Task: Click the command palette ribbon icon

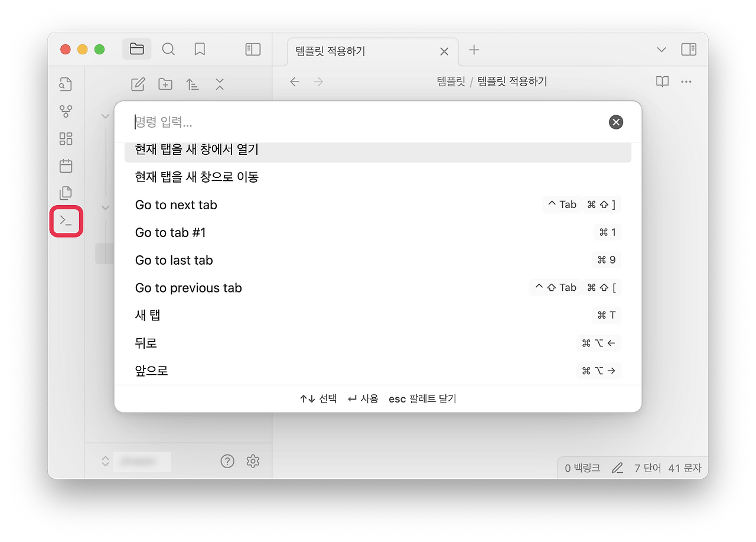Action: [x=66, y=221]
